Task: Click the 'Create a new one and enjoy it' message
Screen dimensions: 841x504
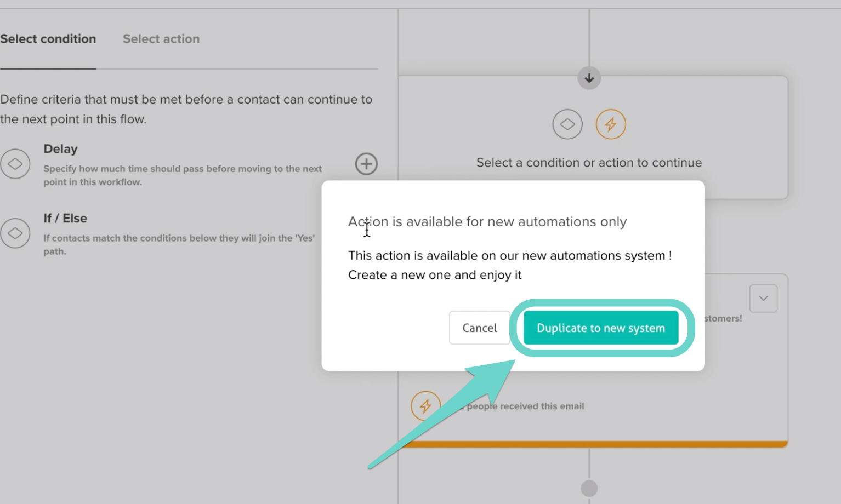Action: click(435, 275)
